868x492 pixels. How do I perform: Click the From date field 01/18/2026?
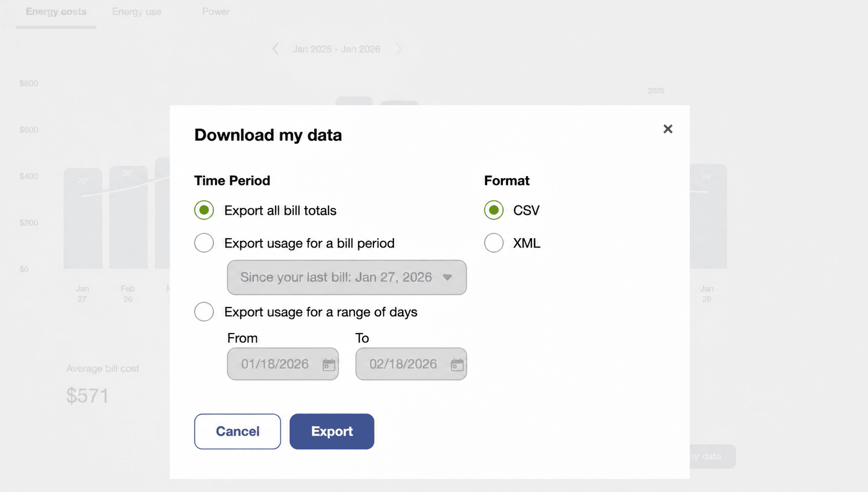[x=282, y=364]
